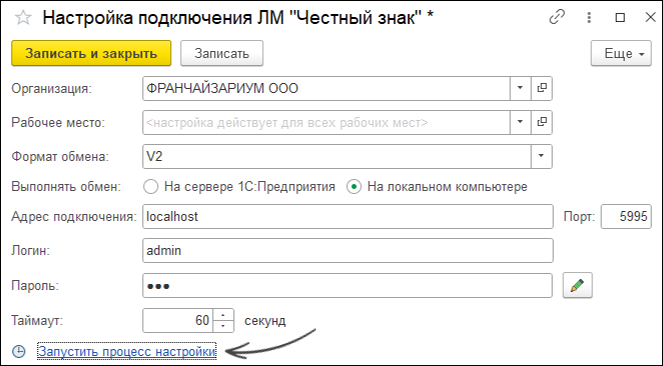This screenshot has width=663, height=366.
Task: Click the Записать и закрыть button
Action: click(91, 53)
